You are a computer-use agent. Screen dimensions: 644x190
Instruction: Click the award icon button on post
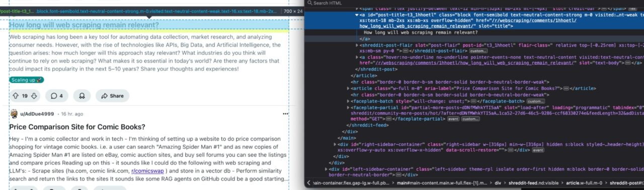82,96
